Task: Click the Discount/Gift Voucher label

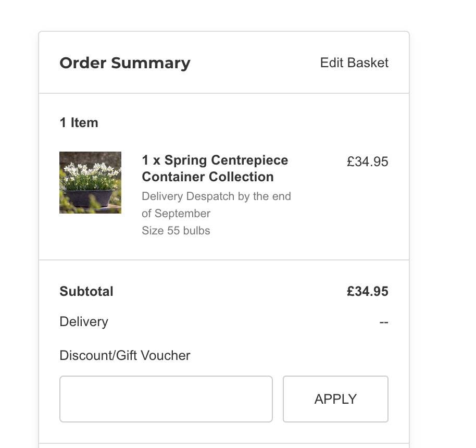Action: (125, 355)
